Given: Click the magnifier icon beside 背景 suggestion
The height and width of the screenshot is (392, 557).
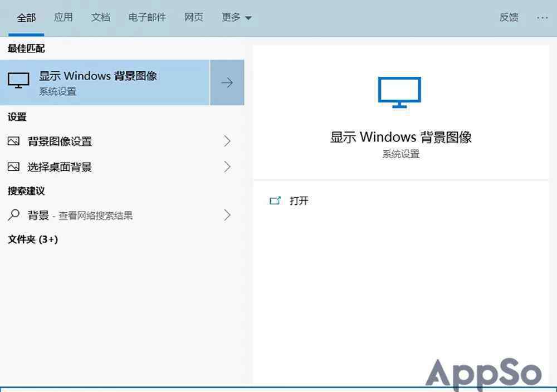Looking at the screenshot, I should (13, 215).
